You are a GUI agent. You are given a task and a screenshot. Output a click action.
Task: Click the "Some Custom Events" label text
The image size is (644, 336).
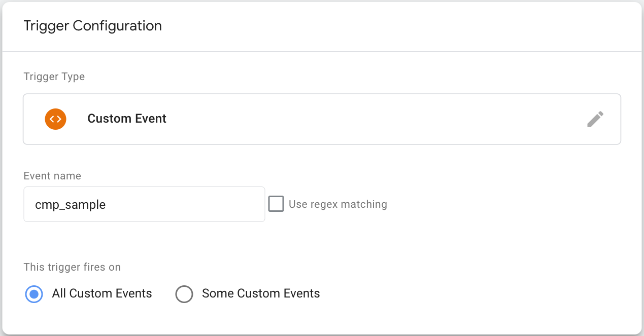[x=261, y=293]
